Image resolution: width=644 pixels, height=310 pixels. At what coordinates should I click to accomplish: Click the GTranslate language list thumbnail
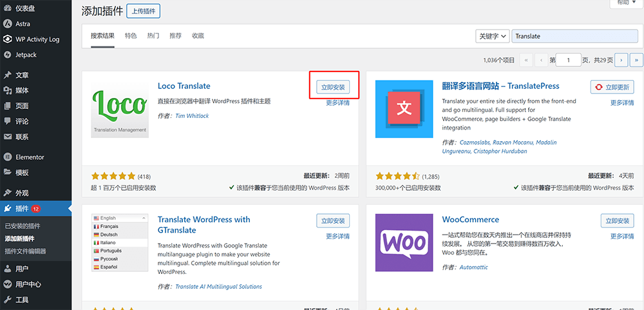pyautogui.click(x=120, y=242)
